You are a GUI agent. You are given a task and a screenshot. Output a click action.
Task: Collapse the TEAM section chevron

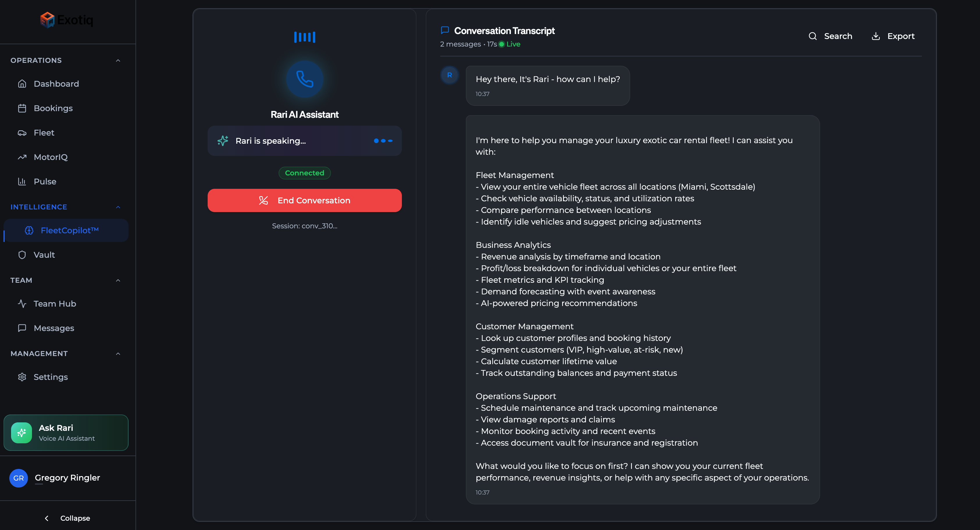tap(118, 280)
